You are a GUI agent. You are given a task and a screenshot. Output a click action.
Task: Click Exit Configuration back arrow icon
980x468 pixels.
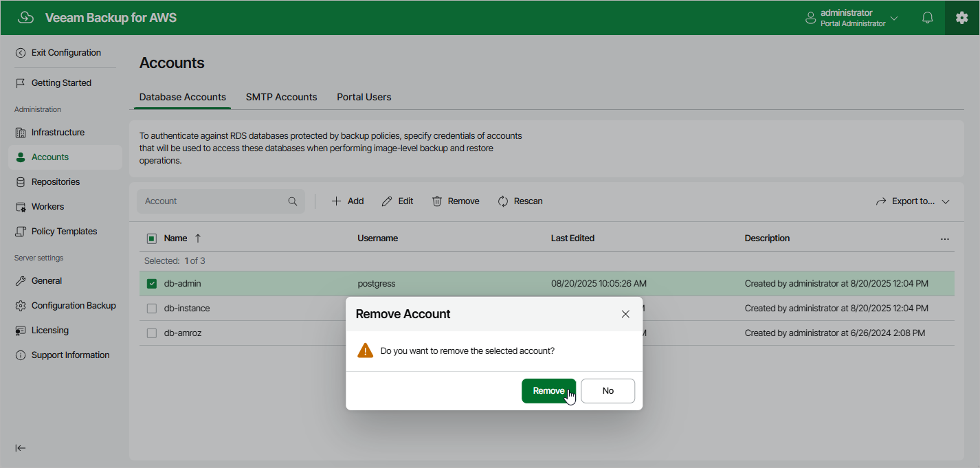(21, 53)
